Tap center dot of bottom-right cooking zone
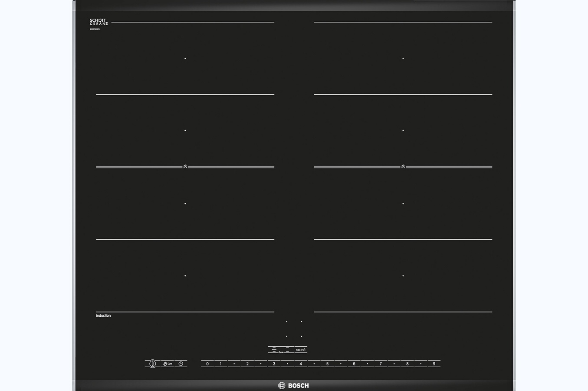This screenshot has width=588, height=391. [403, 276]
